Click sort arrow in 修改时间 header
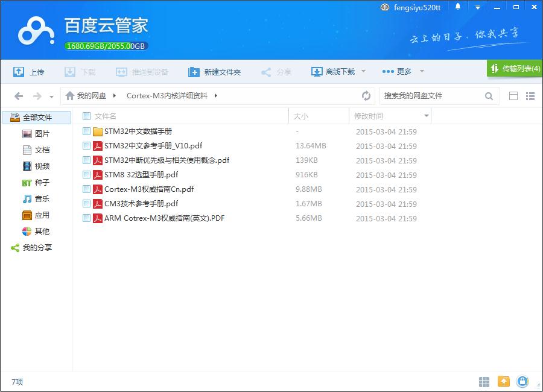 click(427, 116)
